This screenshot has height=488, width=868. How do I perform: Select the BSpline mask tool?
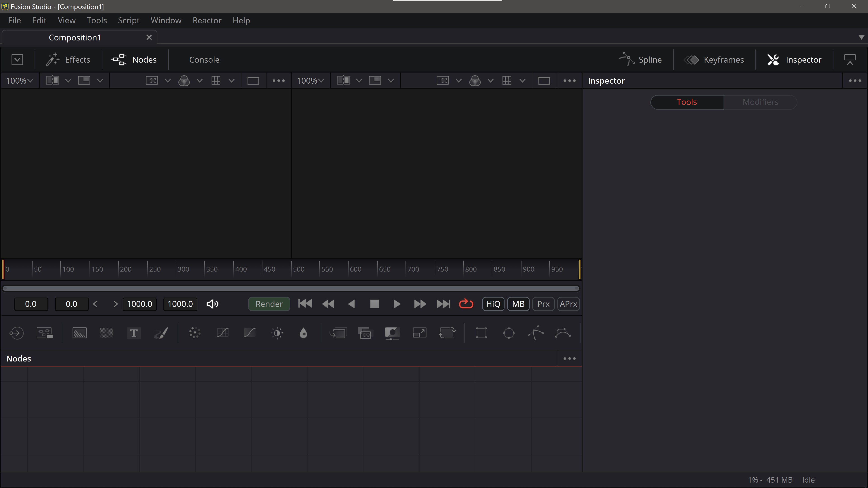[x=563, y=333]
